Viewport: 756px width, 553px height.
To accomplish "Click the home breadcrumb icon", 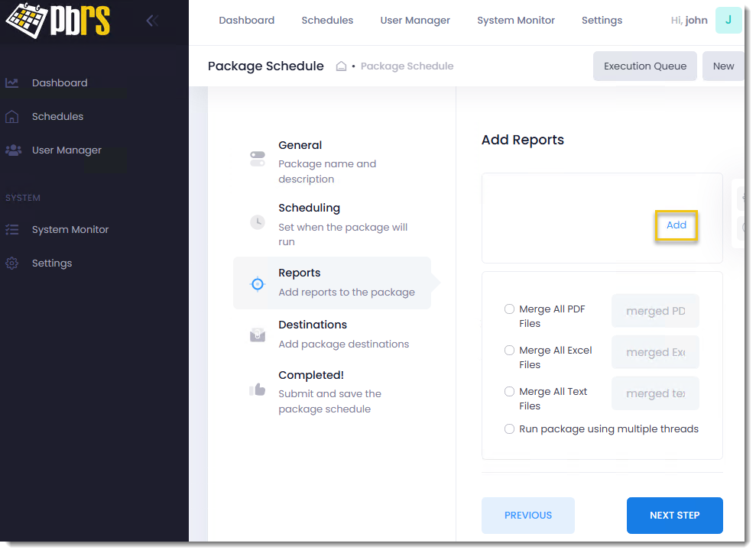I will pyautogui.click(x=341, y=66).
